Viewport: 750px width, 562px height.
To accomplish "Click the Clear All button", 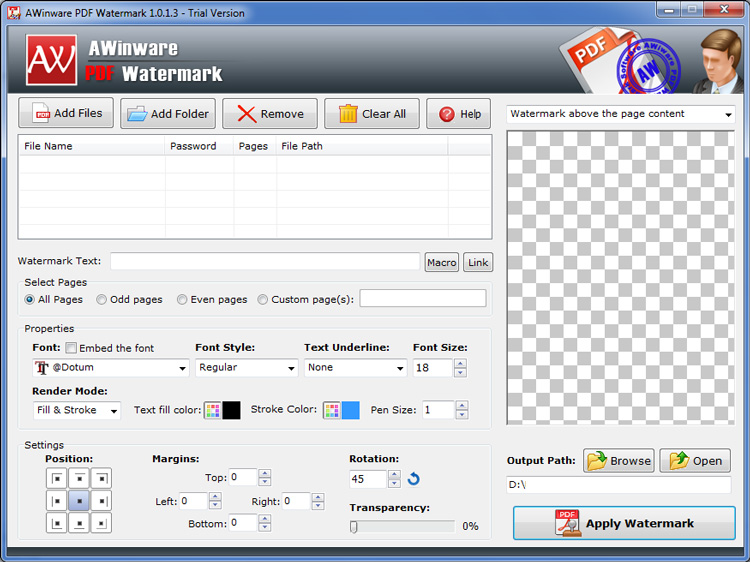I will 372,114.
